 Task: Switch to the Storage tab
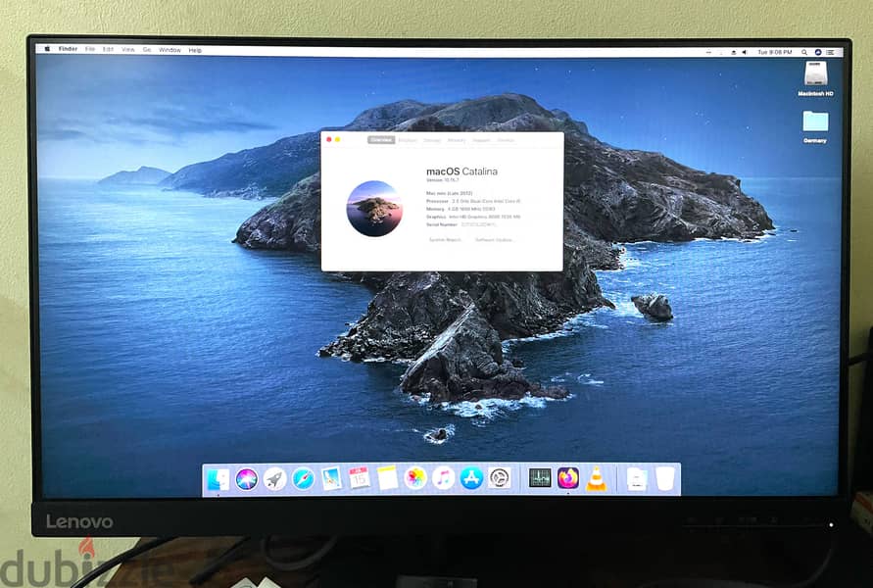coord(432,140)
